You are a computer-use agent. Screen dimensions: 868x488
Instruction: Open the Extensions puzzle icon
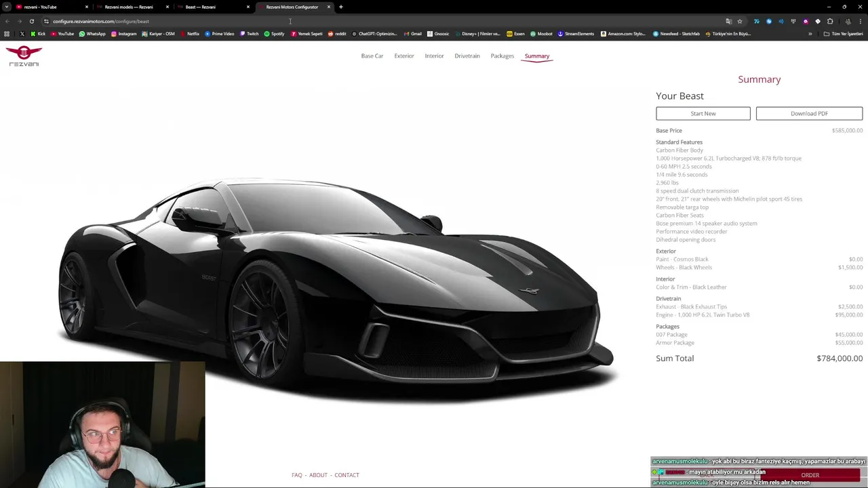[x=830, y=21]
